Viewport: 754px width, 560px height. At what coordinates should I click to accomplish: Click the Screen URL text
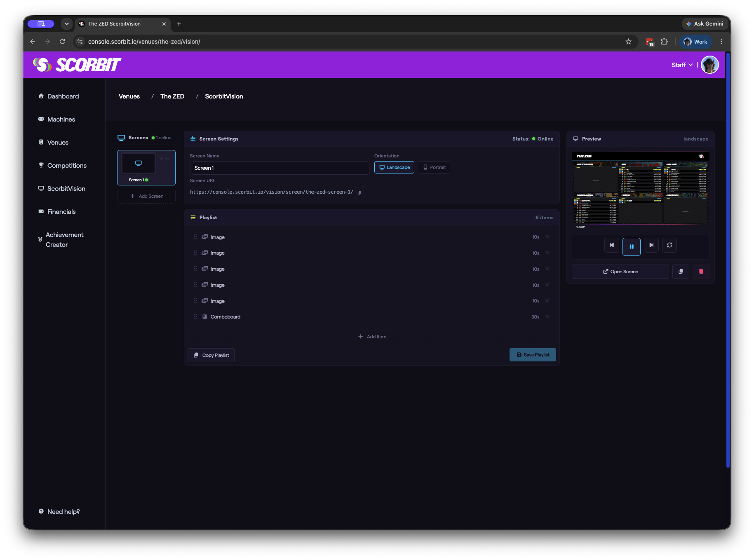(271, 192)
